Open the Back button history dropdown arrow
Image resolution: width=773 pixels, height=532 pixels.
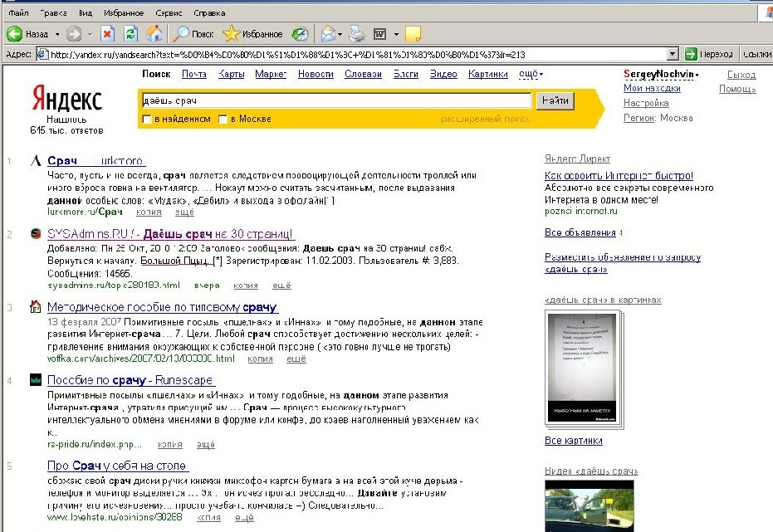click(57, 34)
